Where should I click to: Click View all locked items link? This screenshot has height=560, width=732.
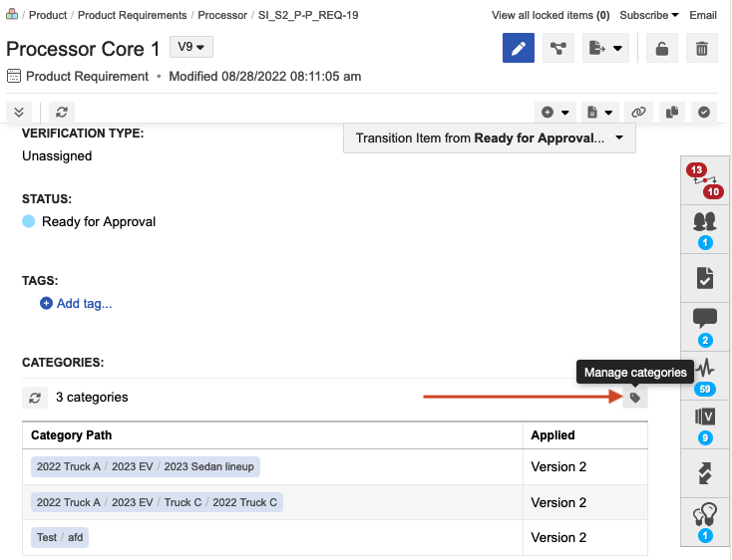click(550, 15)
